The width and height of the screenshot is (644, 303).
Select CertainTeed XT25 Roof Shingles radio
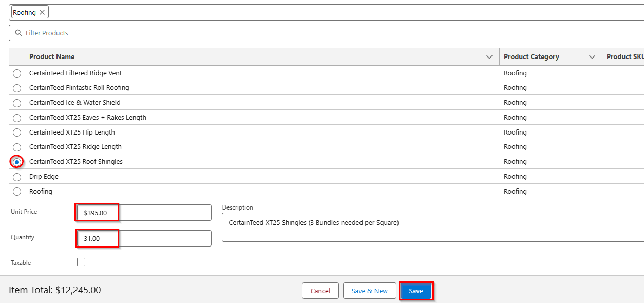[x=17, y=162]
